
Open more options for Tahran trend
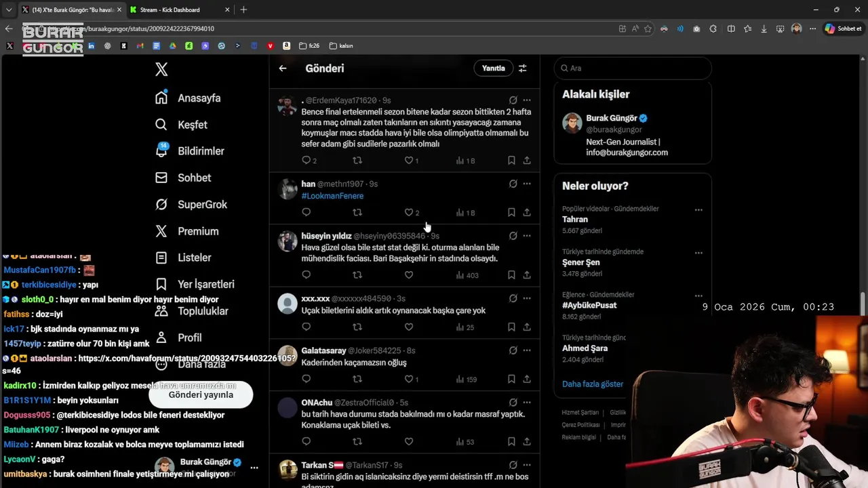pyautogui.click(x=698, y=209)
